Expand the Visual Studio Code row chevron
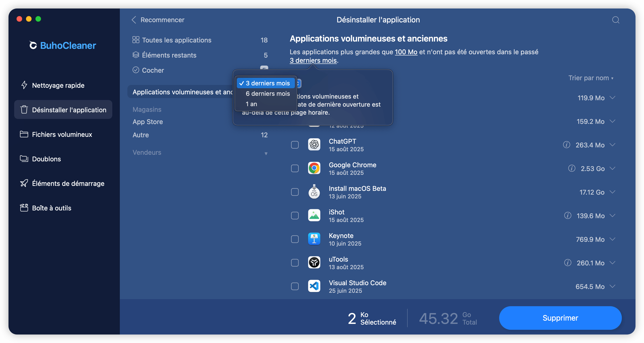Viewport: 644px width, 343px height. click(612, 286)
